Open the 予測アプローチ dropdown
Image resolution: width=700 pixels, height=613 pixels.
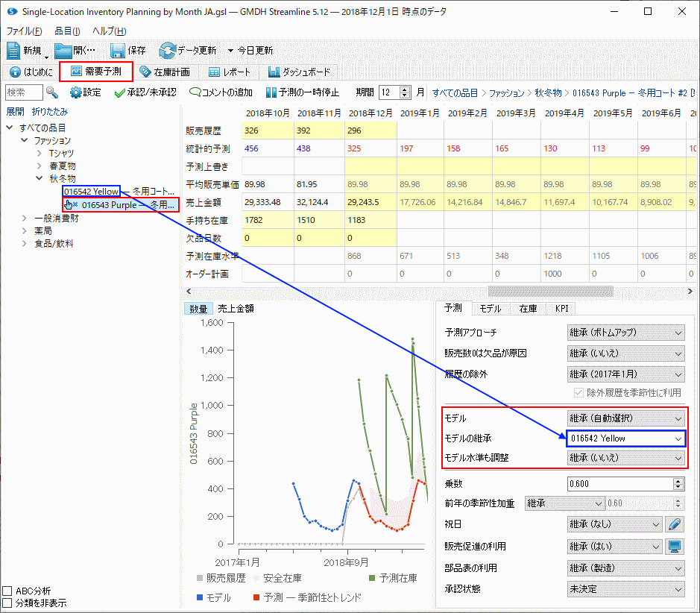pos(625,333)
